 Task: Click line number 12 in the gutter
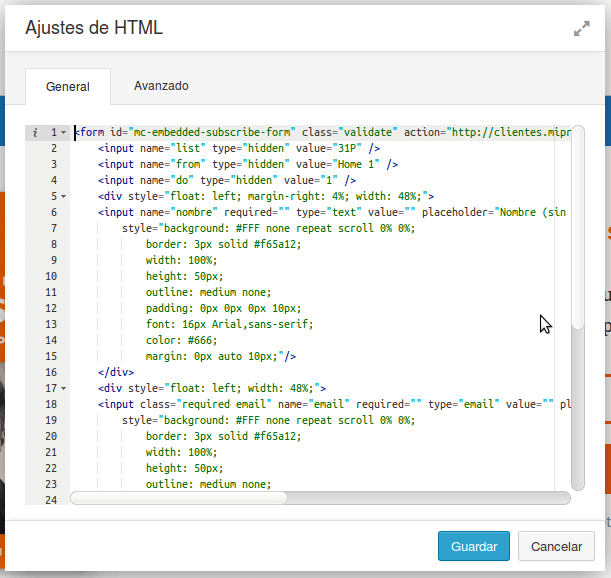click(x=50, y=308)
